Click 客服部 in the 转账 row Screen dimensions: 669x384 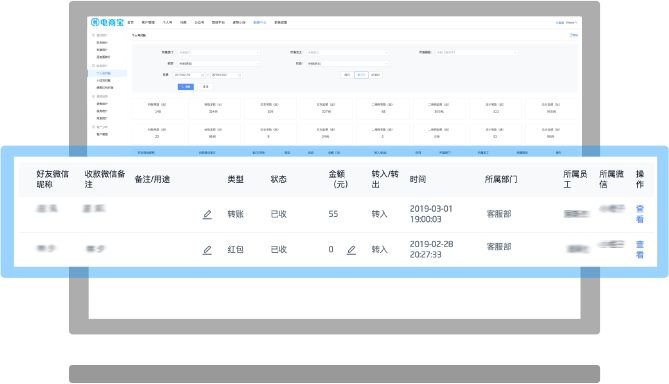click(x=499, y=214)
